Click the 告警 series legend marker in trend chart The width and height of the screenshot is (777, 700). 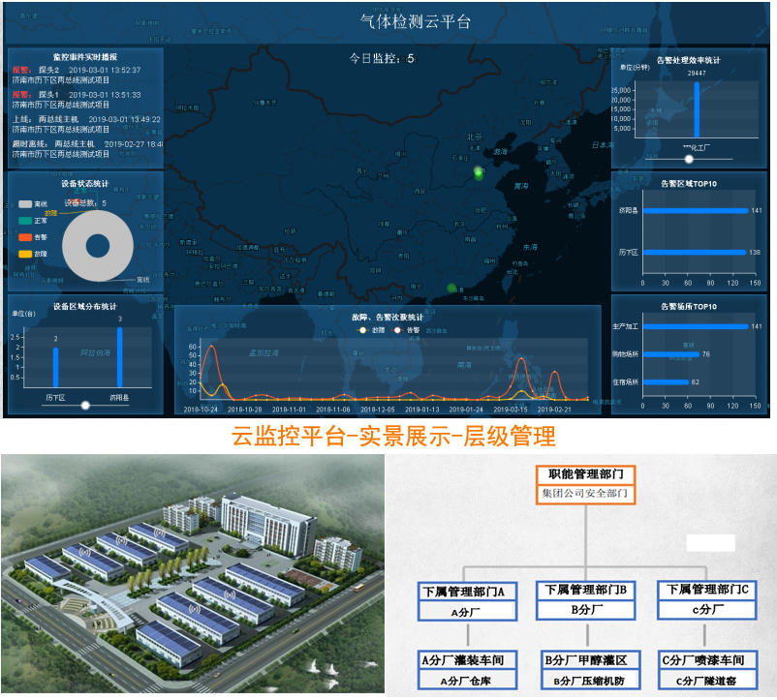[399, 330]
